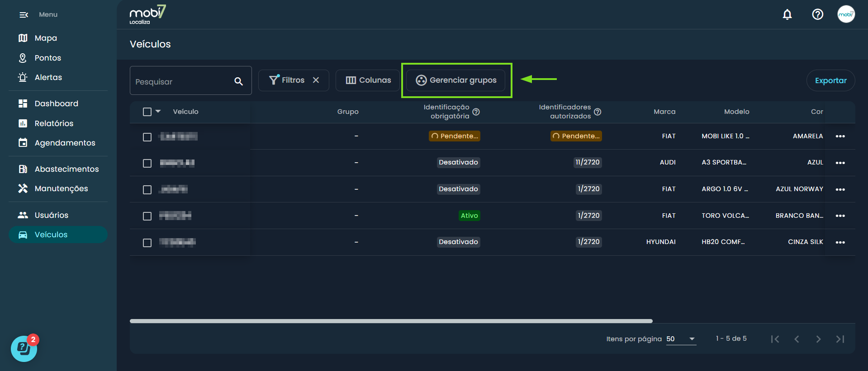Screen dimensions: 868x371
Task: Show help for Identificação obrigatória column
Action: 476,112
